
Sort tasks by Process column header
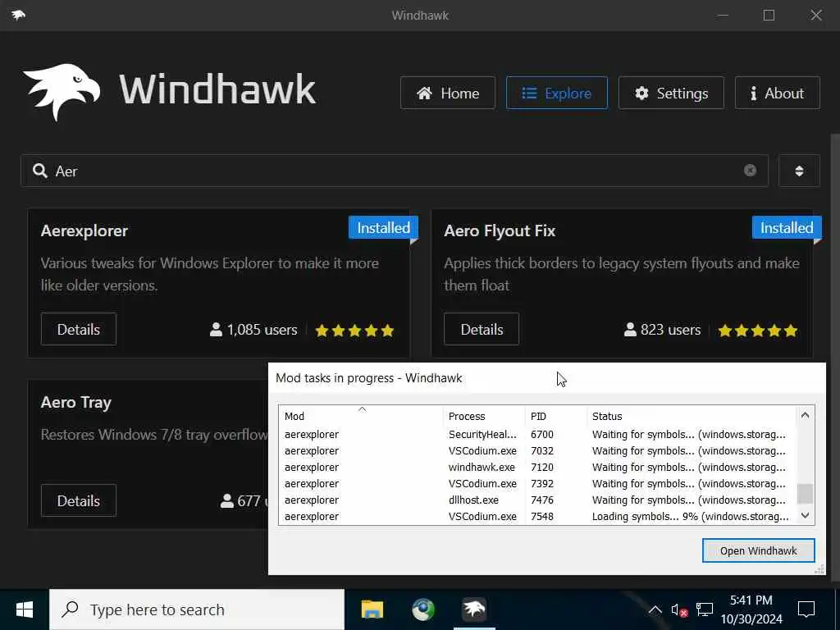coord(484,416)
